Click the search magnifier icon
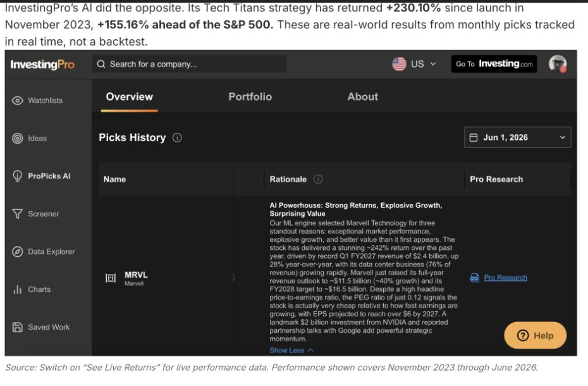The height and width of the screenshot is (386, 588). (x=101, y=64)
